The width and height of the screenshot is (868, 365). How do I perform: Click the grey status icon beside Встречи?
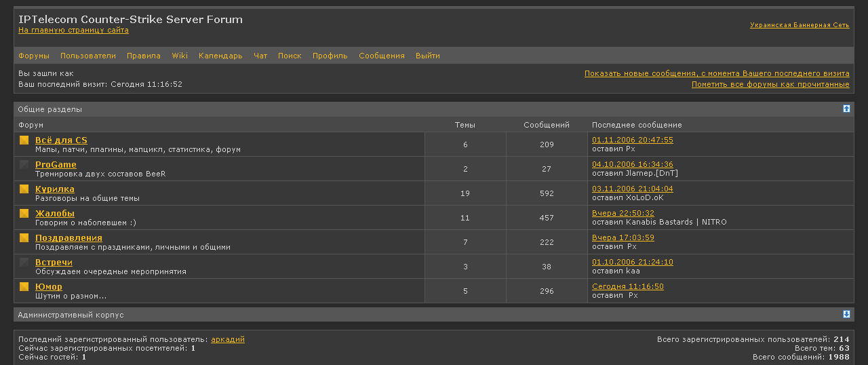pos(24,263)
